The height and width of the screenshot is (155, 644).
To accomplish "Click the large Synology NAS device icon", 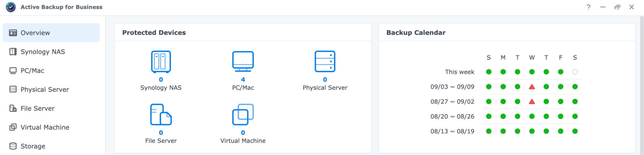I will point(161,62).
